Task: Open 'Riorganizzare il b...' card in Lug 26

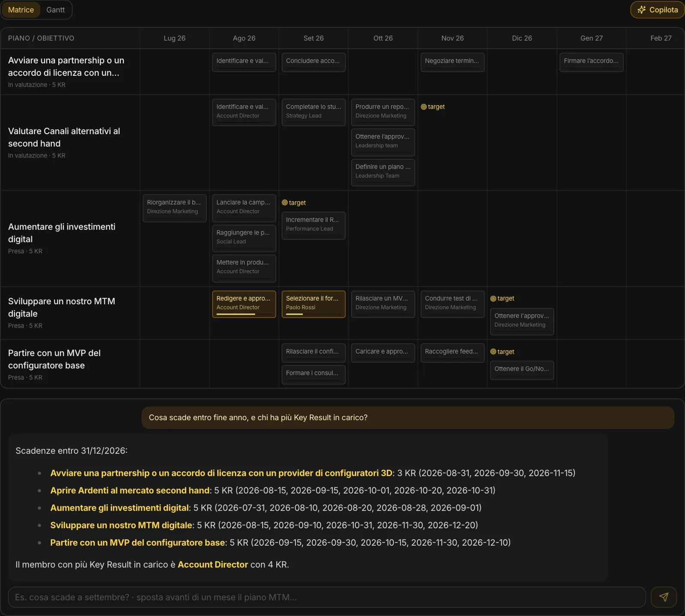Action: tap(175, 208)
